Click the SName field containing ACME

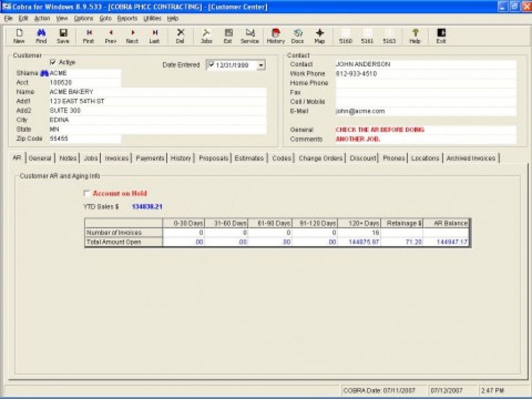[x=85, y=73]
